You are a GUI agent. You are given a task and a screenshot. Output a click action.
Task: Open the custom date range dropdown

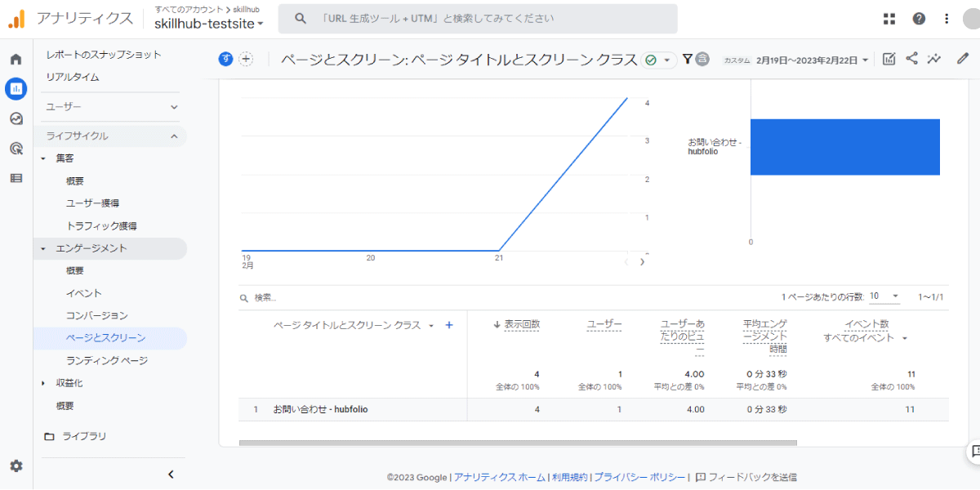pos(813,60)
